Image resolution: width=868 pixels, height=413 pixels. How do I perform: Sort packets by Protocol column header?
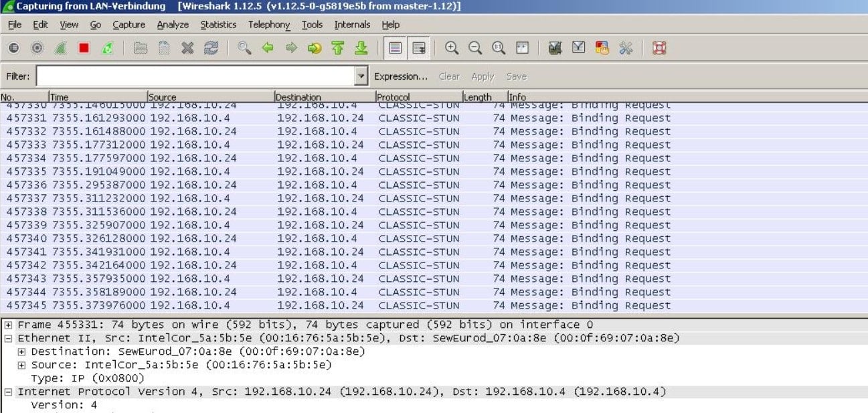[418, 97]
